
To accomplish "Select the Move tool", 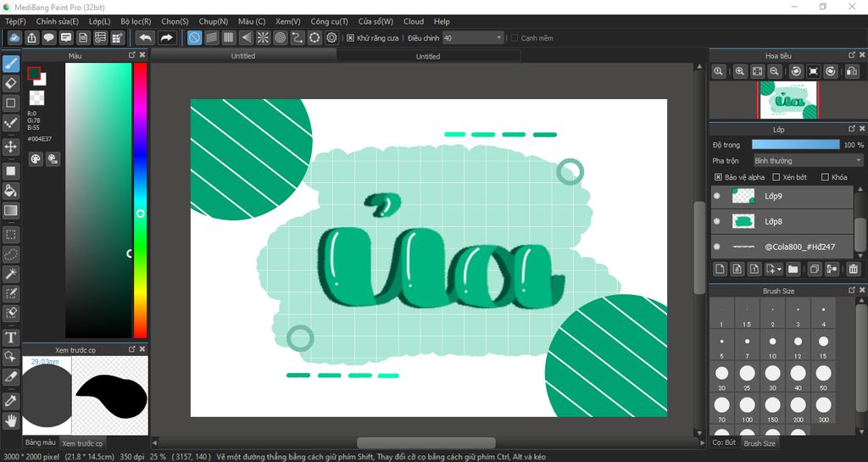I will 11,147.
